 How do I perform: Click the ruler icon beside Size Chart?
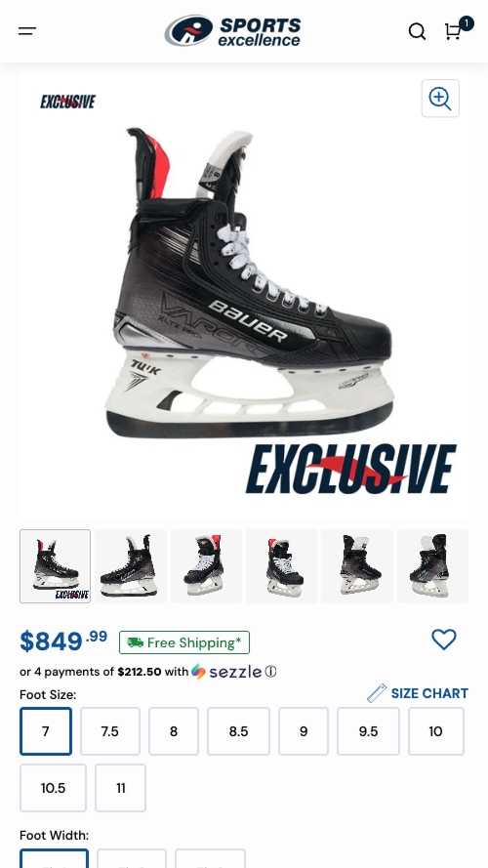376,693
